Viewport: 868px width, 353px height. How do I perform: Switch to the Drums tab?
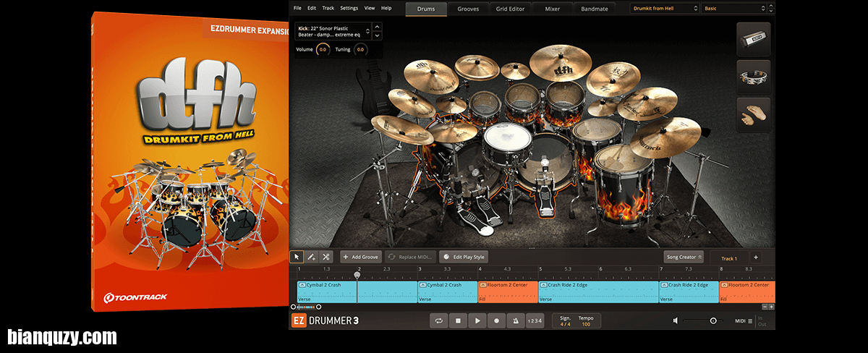[x=426, y=9]
